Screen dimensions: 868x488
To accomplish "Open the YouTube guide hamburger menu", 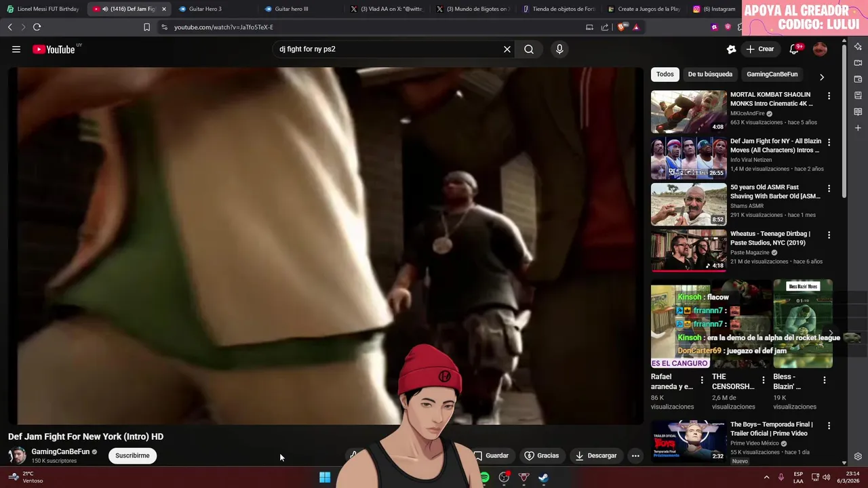I will pos(16,49).
